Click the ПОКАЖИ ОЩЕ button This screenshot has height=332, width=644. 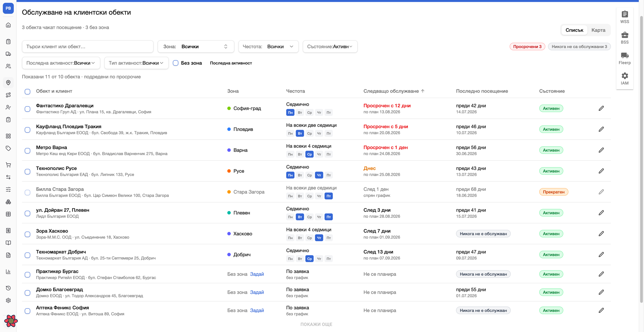coord(316,324)
